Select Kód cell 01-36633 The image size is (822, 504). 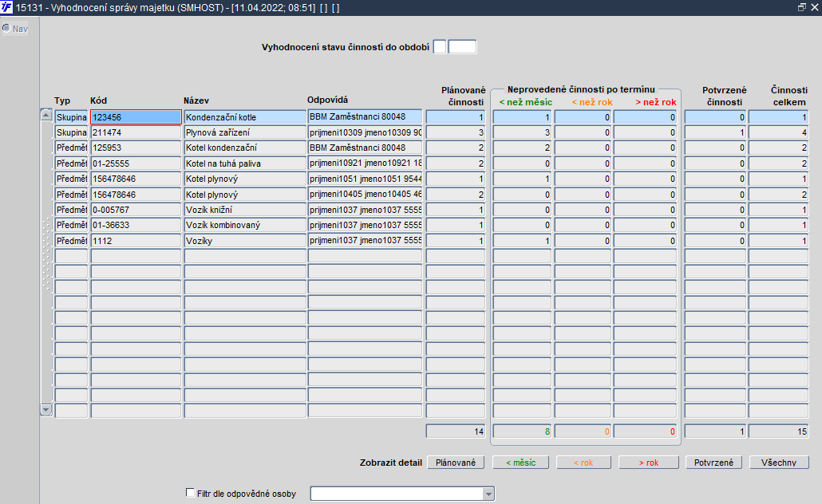136,225
